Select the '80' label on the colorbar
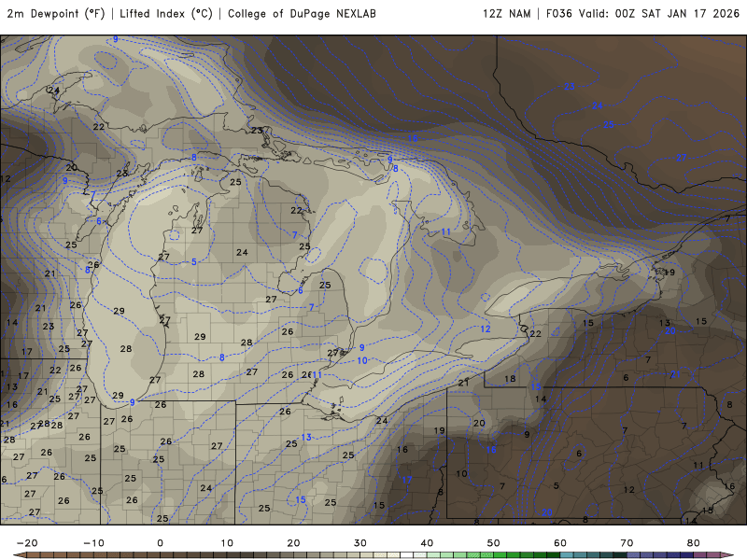Screen dimensions: 747x560 point(694,543)
